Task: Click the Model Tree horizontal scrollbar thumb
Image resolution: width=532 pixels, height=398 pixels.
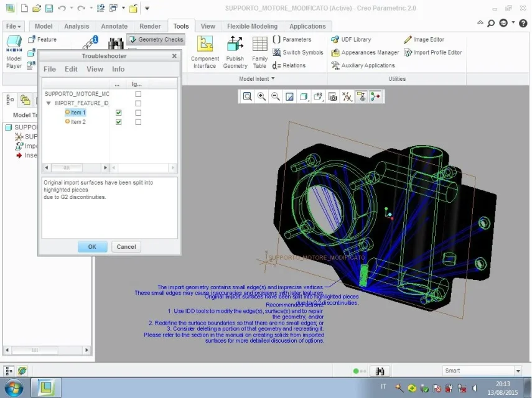Action: (x=35, y=350)
